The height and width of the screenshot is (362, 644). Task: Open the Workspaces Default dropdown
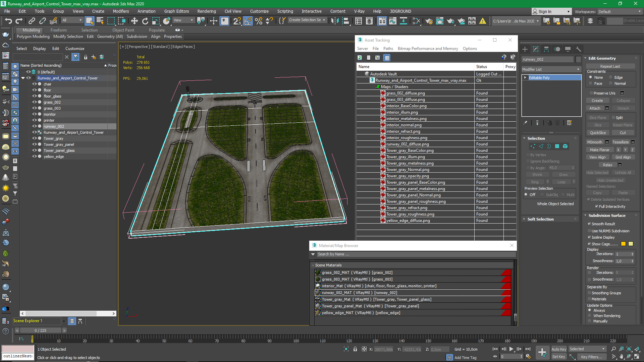coord(620,12)
